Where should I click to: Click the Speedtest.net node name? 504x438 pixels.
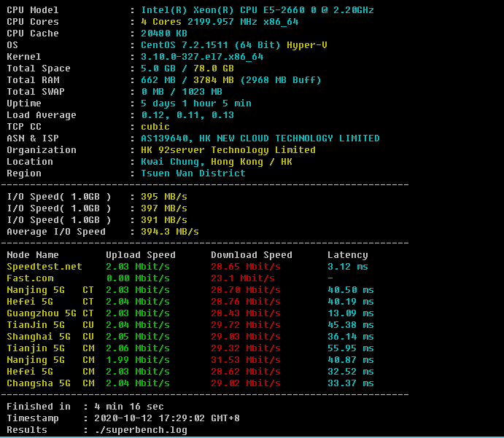click(44, 267)
